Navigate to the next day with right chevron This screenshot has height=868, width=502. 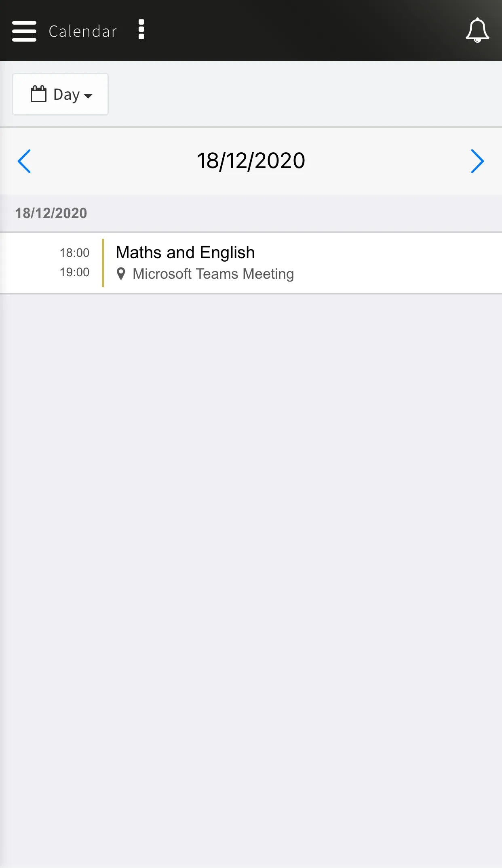[478, 161]
